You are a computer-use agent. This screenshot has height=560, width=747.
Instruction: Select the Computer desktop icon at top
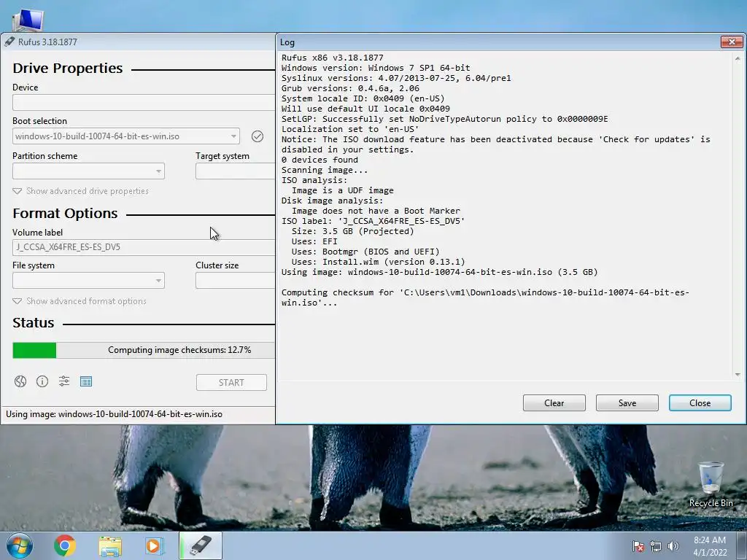pos(28,20)
